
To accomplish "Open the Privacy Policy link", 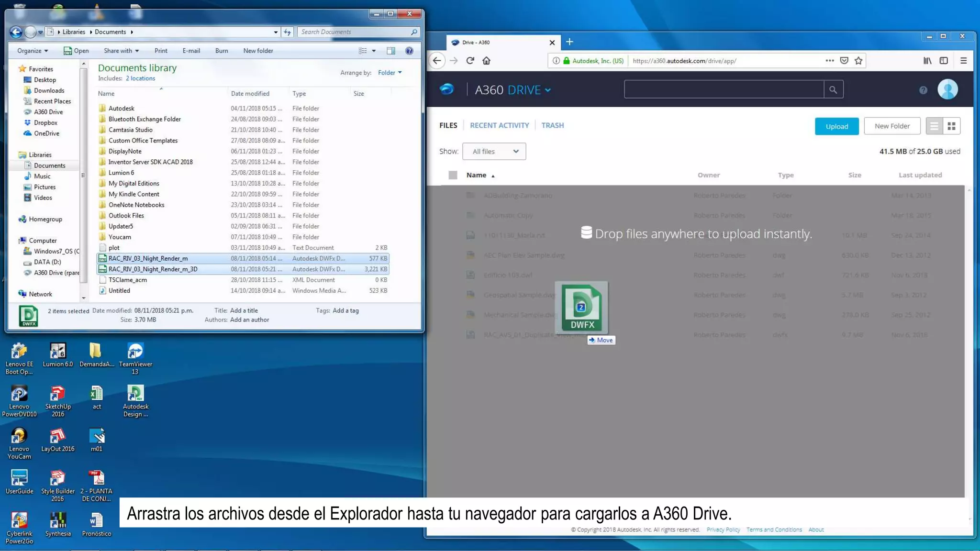I will pos(723,529).
